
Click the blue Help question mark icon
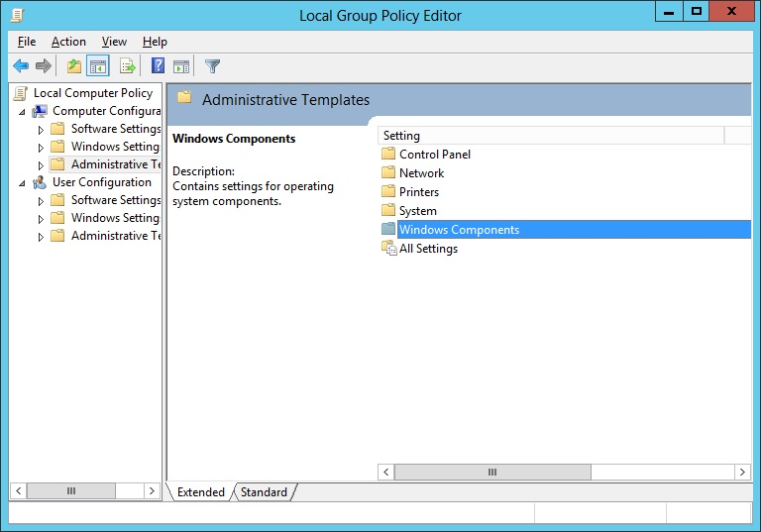point(158,65)
